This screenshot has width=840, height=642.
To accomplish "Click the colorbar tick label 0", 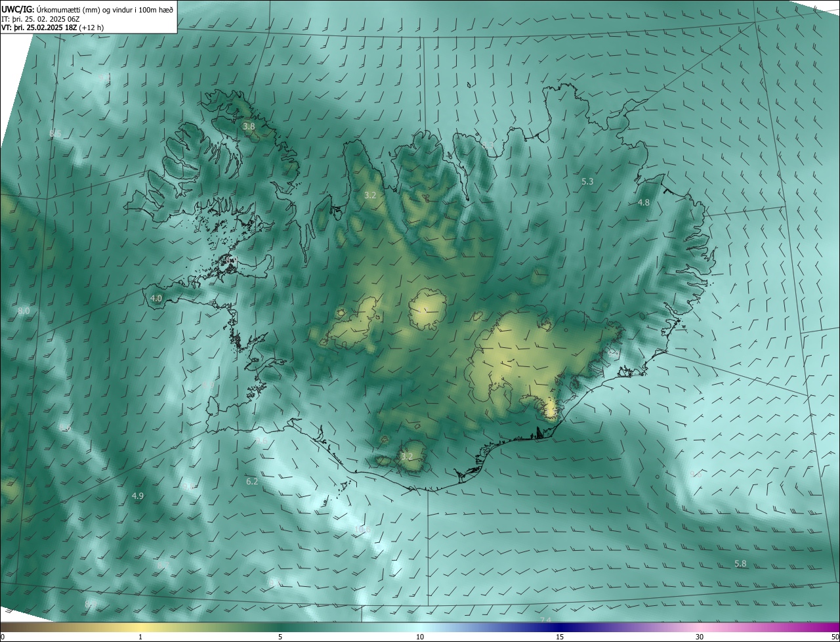I will (x=3, y=637).
